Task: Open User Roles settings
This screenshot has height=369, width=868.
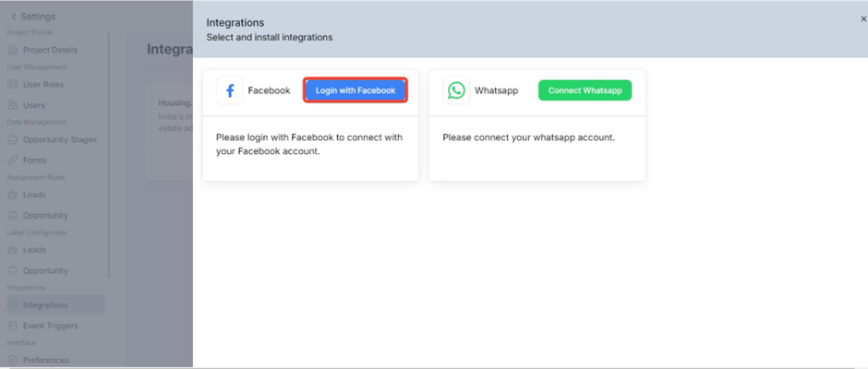Action: [43, 84]
